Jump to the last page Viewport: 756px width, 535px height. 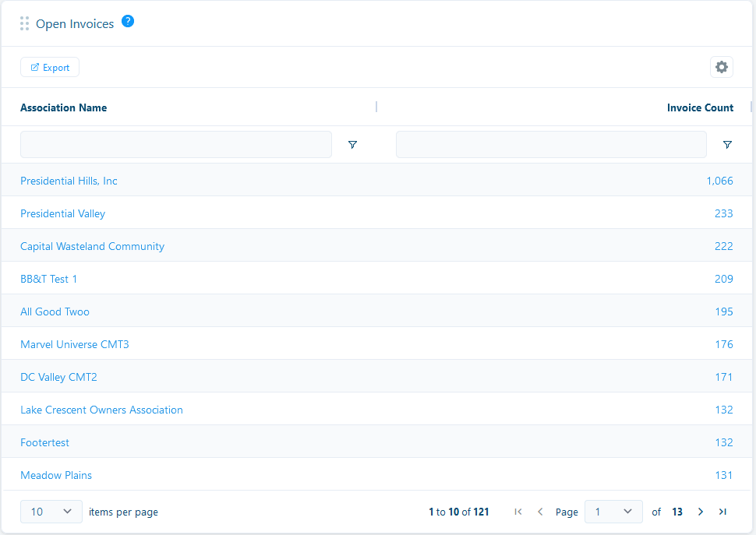pyautogui.click(x=722, y=512)
